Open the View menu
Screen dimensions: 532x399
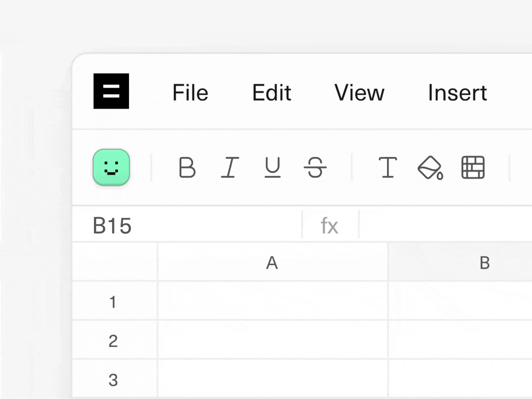coord(359,92)
